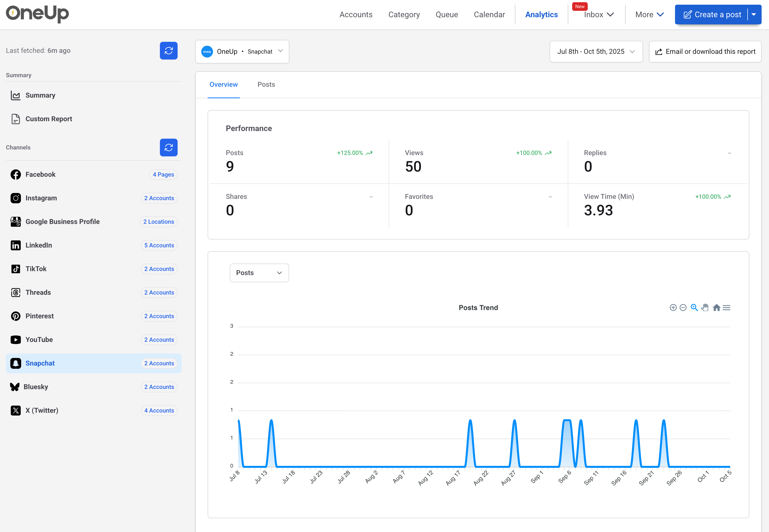Refresh last fetched analytics data
The height and width of the screenshot is (532, 769).
[169, 51]
